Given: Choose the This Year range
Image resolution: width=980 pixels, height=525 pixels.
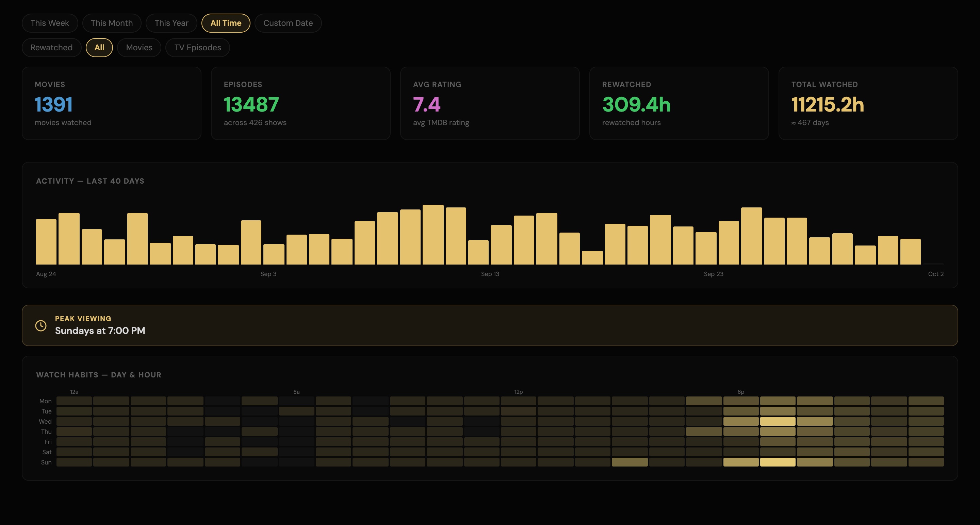Looking at the screenshot, I should coord(171,23).
